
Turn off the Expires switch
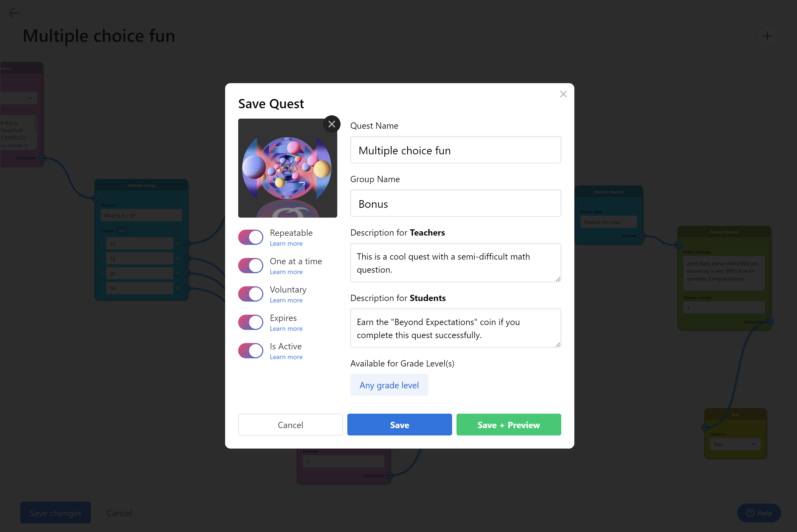[250, 322]
